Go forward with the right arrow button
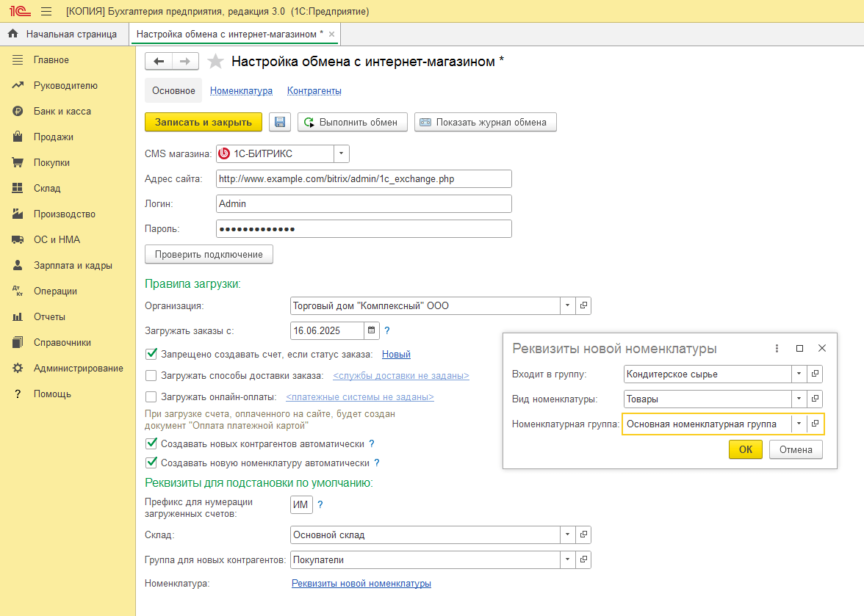Image resolution: width=864 pixels, height=616 pixels. (185, 61)
